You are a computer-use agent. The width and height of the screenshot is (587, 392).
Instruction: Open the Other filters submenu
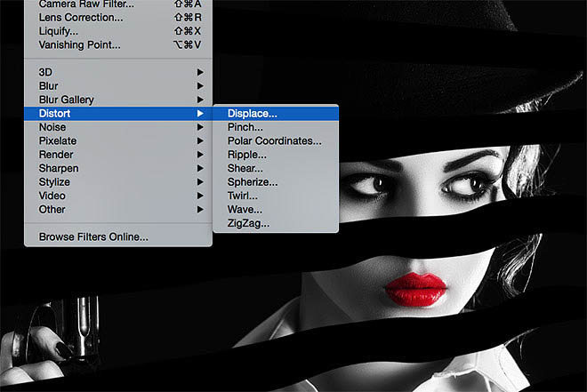[118, 210]
